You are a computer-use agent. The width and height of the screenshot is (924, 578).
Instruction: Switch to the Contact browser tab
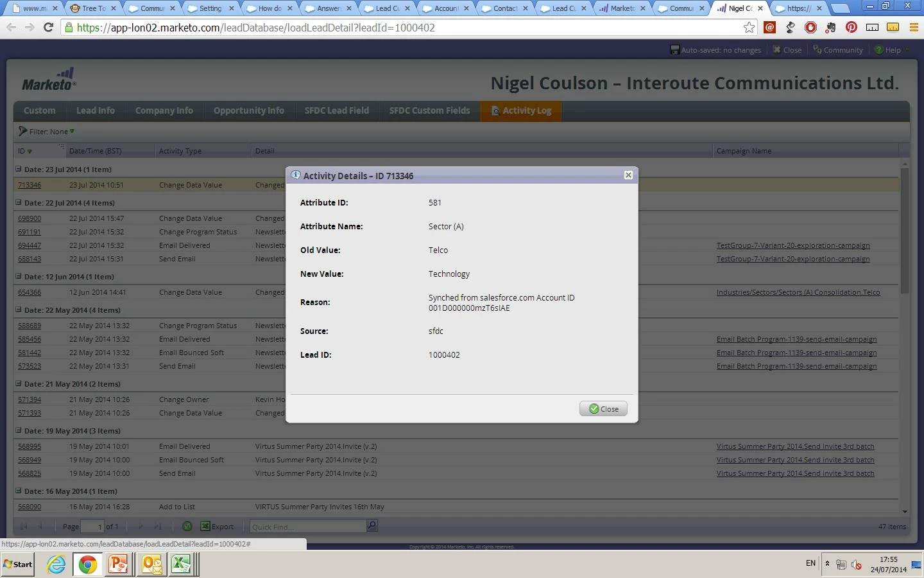[504, 8]
